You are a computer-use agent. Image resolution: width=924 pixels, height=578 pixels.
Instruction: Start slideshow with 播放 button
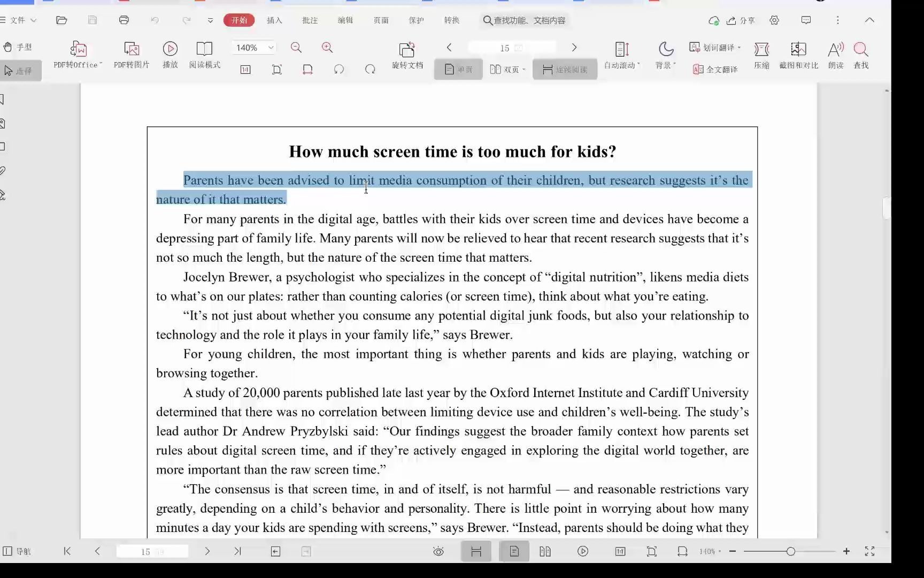170,55
